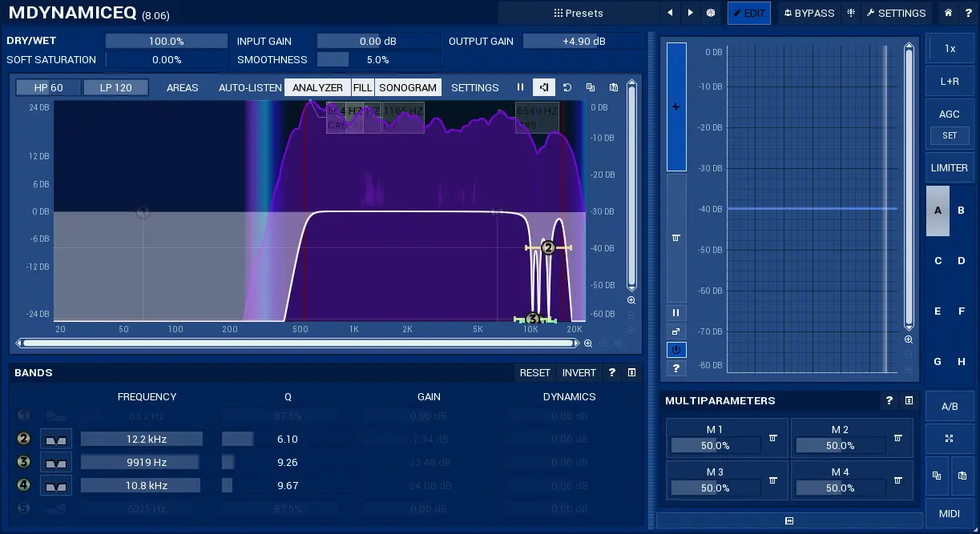Open the EQ graph SETTINGS tab
The width and height of the screenshot is (980, 534).
pos(475,87)
